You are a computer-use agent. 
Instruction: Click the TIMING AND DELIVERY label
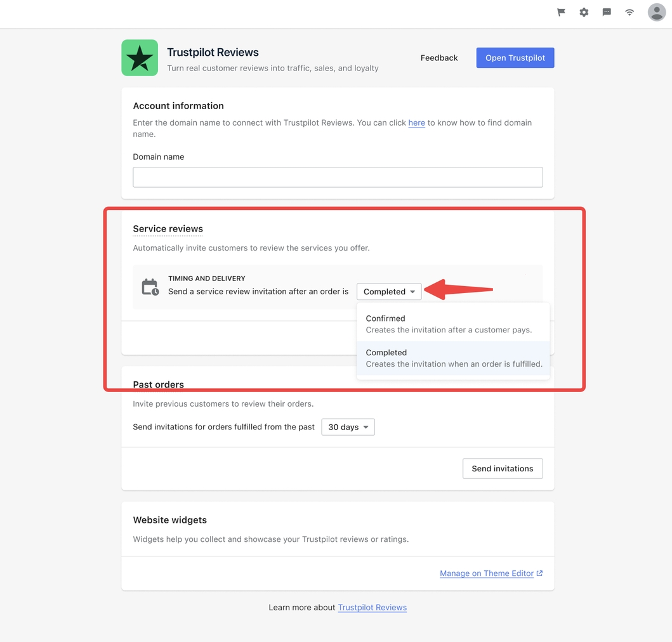tap(207, 278)
